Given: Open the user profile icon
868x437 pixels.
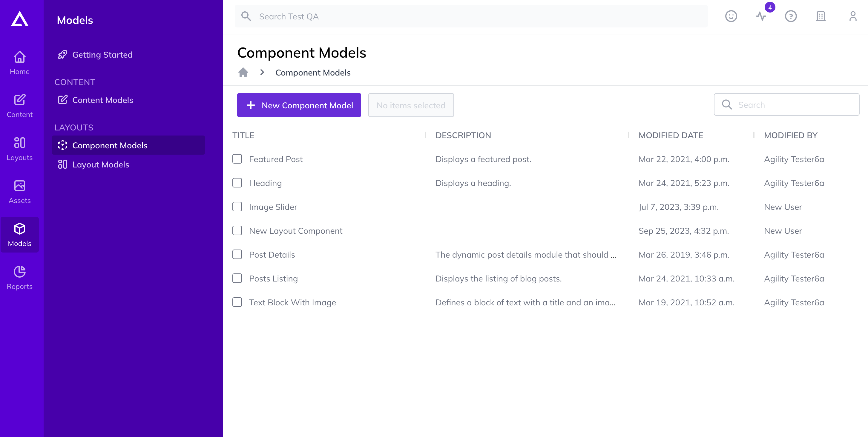Looking at the screenshot, I should pyautogui.click(x=852, y=16).
